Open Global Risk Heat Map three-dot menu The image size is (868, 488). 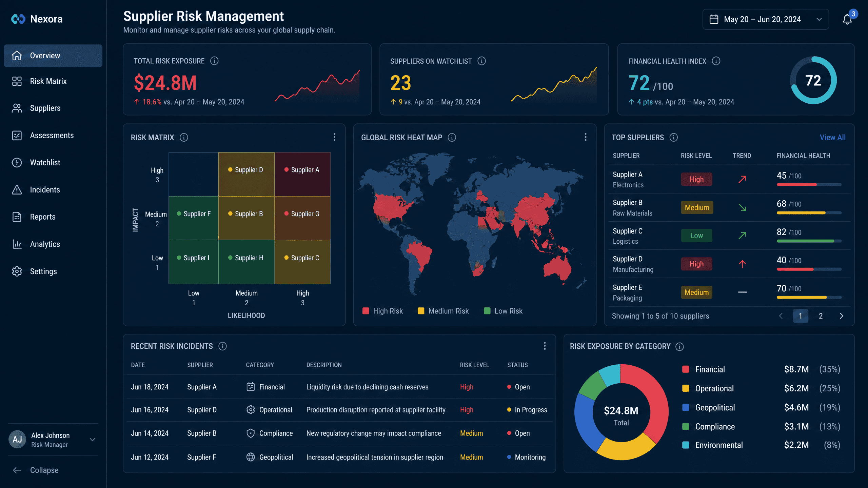click(585, 137)
